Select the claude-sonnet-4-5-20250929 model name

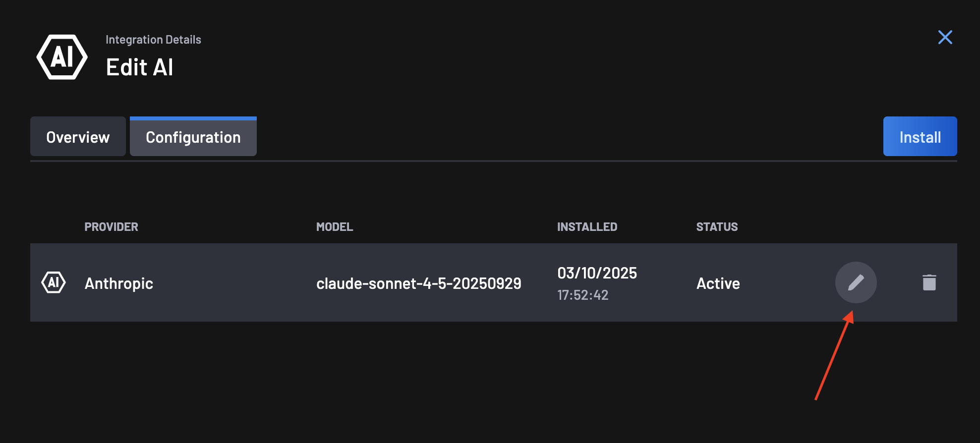pyautogui.click(x=419, y=283)
